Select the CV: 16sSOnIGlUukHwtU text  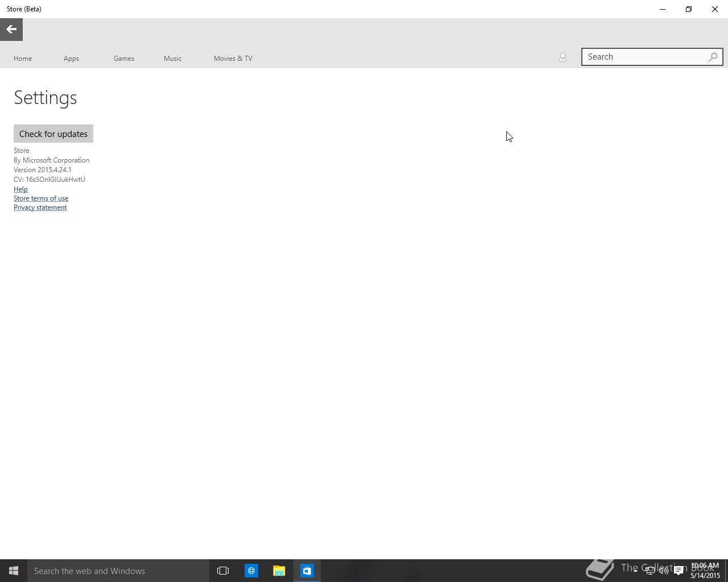click(49, 180)
